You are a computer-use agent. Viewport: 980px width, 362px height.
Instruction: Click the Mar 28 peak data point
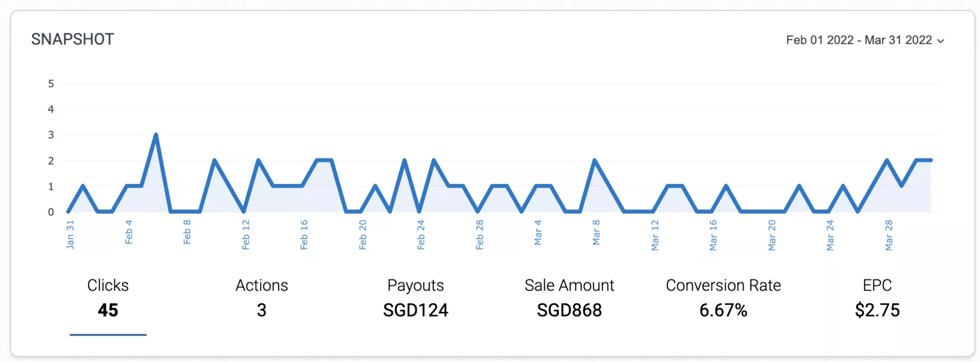tap(887, 161)
